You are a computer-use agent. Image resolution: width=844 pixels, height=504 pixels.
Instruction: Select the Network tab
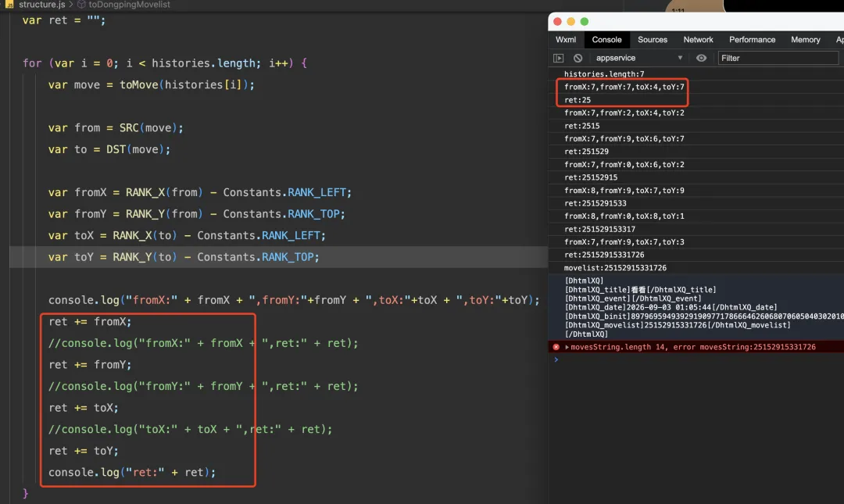click(698, 40)
